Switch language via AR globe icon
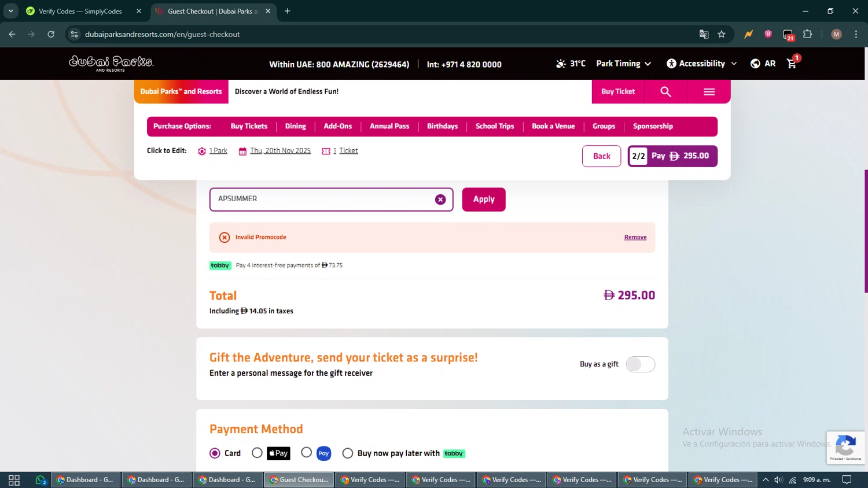The image size is (868, 488). click(755, 64)
